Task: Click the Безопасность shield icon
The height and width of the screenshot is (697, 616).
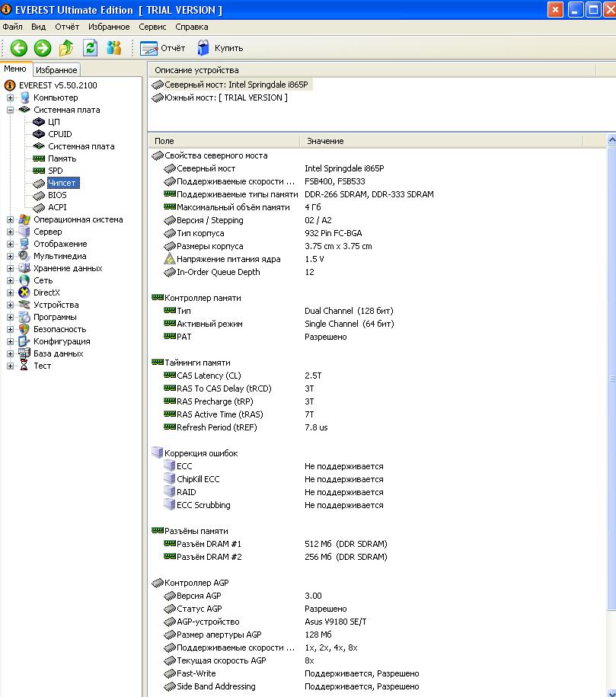Action: 25,329
